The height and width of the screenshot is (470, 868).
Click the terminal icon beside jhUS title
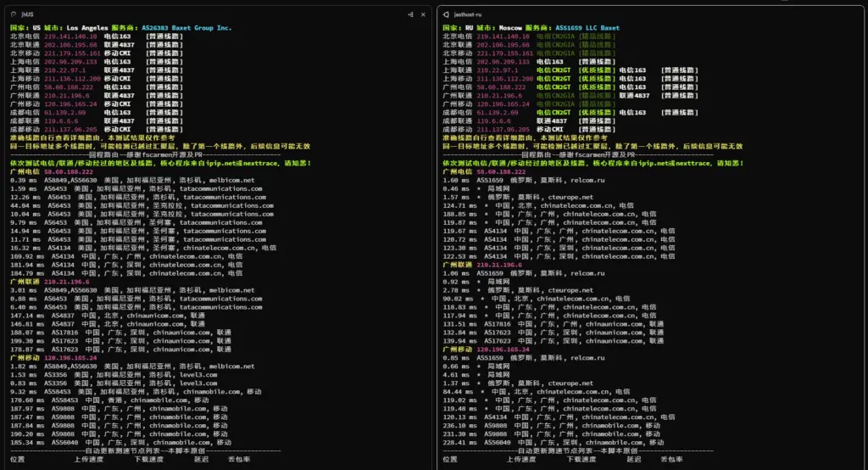pos(14,14)
